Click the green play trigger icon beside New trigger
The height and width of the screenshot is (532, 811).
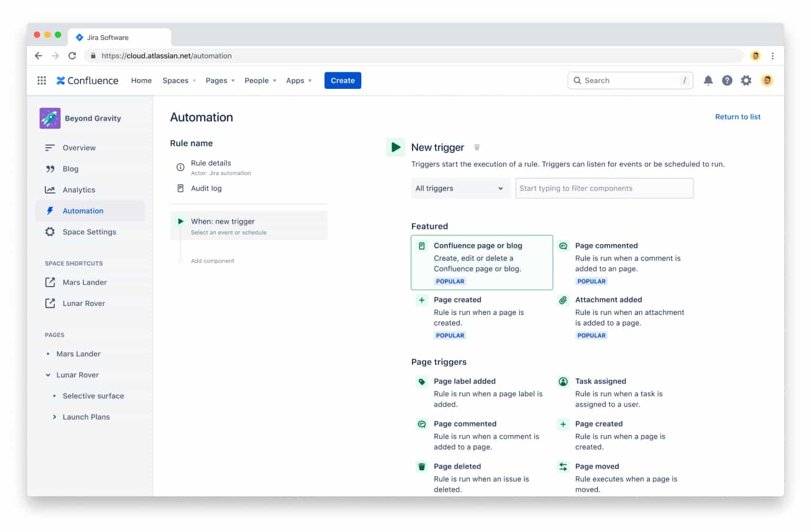(x=395, y=147)
